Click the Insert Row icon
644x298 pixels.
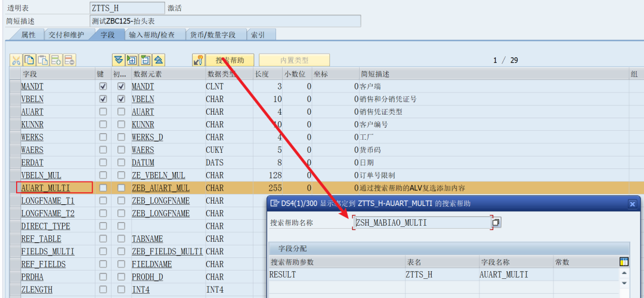pyautogui.click(x=56, y=60)
